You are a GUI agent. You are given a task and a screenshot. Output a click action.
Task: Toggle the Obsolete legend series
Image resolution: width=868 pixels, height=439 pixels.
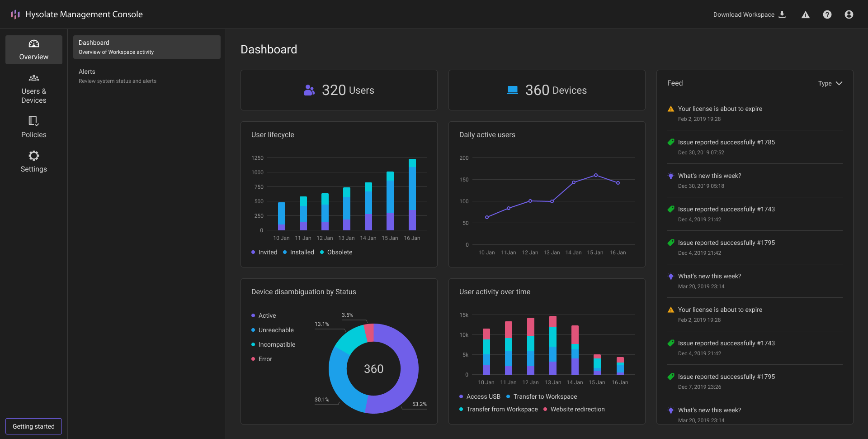point(336,252)
